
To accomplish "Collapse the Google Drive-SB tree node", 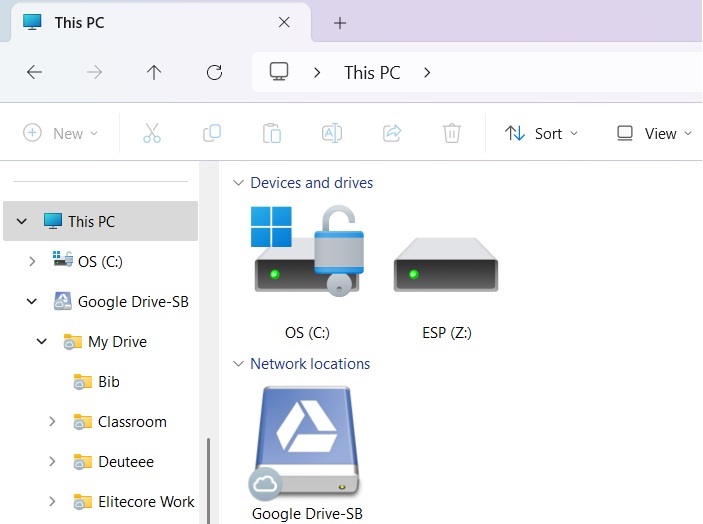I will [31, 301].
